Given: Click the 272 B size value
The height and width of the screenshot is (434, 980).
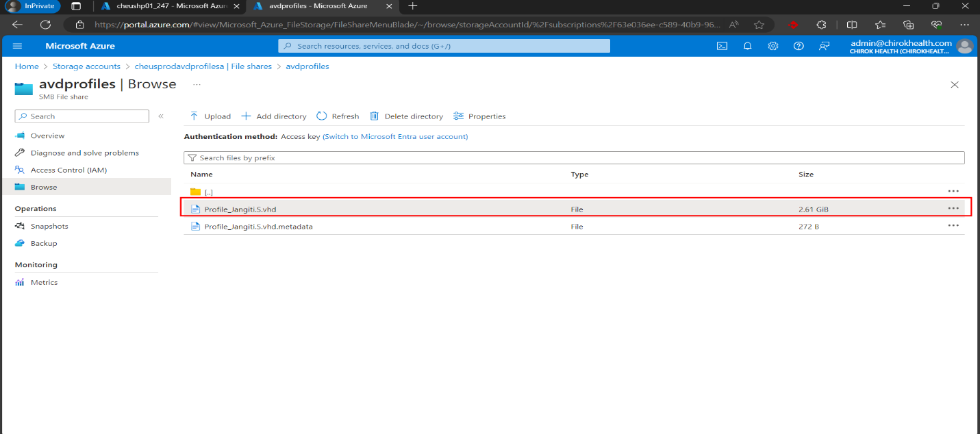Looking at the screenshot, I should click(809, 226).
